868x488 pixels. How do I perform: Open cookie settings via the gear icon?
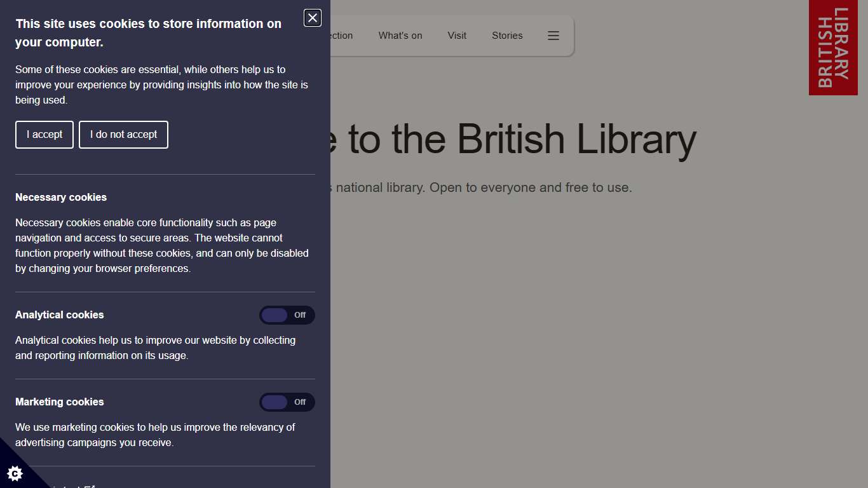15,473
